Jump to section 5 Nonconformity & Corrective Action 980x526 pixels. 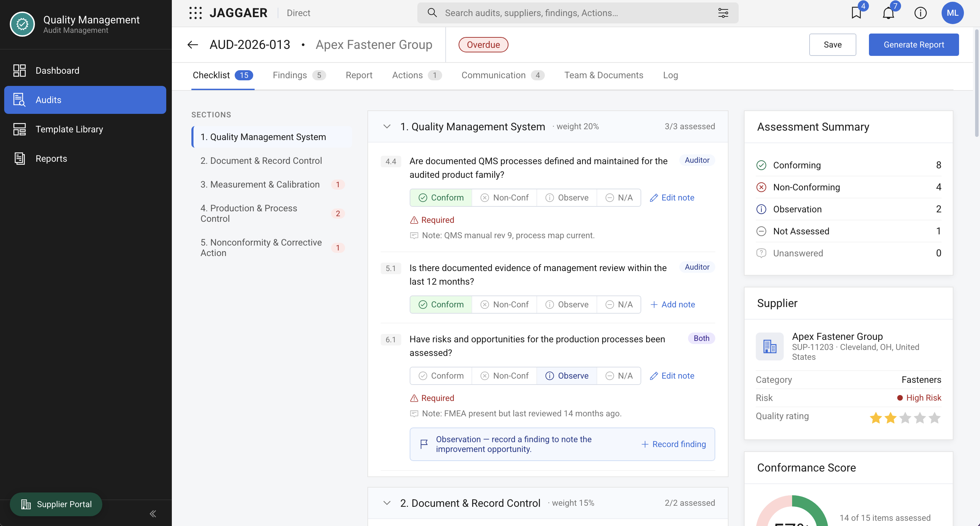(272, 248)
